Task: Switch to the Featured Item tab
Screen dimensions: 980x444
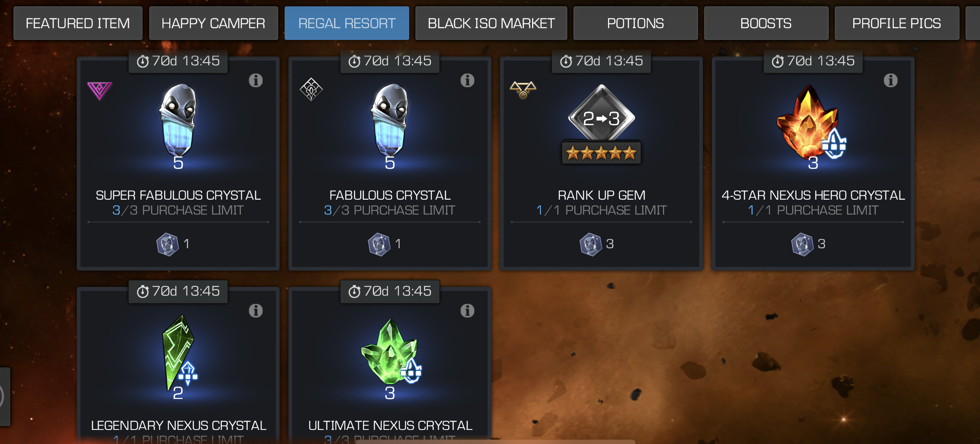Action: pos(78,23)
